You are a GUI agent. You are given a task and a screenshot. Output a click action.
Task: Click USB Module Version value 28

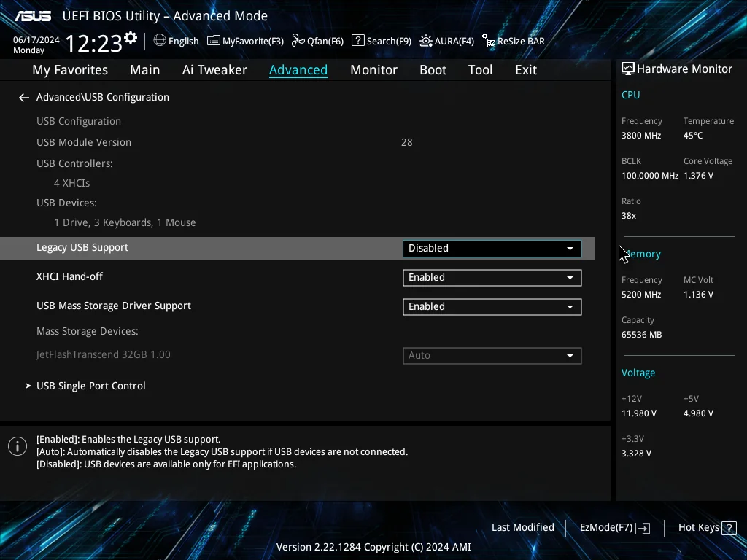click(407, 142)
